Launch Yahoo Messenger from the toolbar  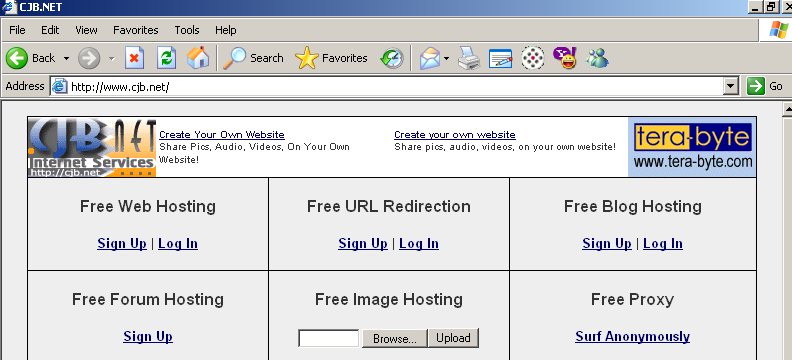(565, 58)
